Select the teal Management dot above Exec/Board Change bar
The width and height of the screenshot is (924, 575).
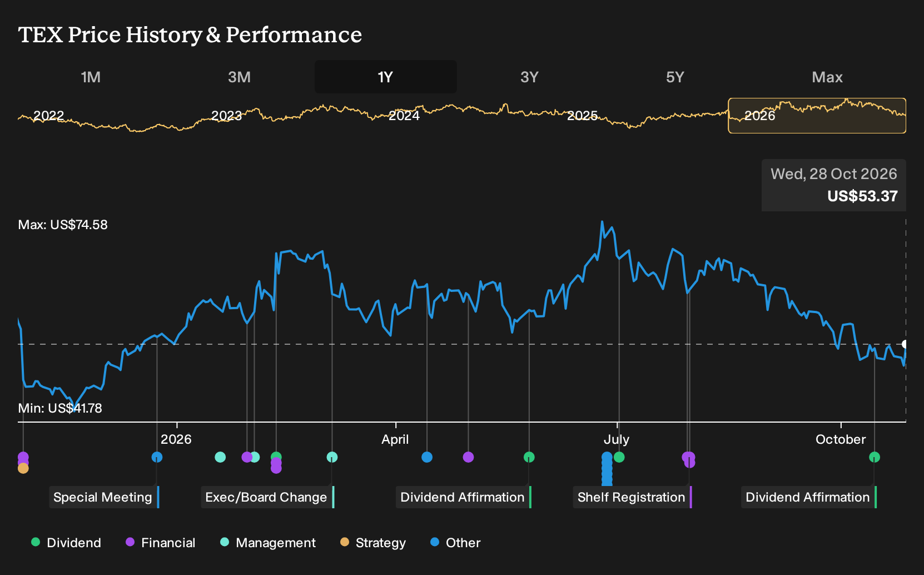(x=332, y=457)
